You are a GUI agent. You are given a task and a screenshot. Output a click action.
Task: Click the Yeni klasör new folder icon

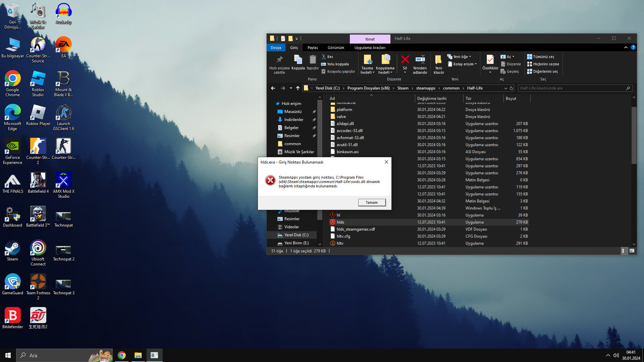click(x=438, y=60)
